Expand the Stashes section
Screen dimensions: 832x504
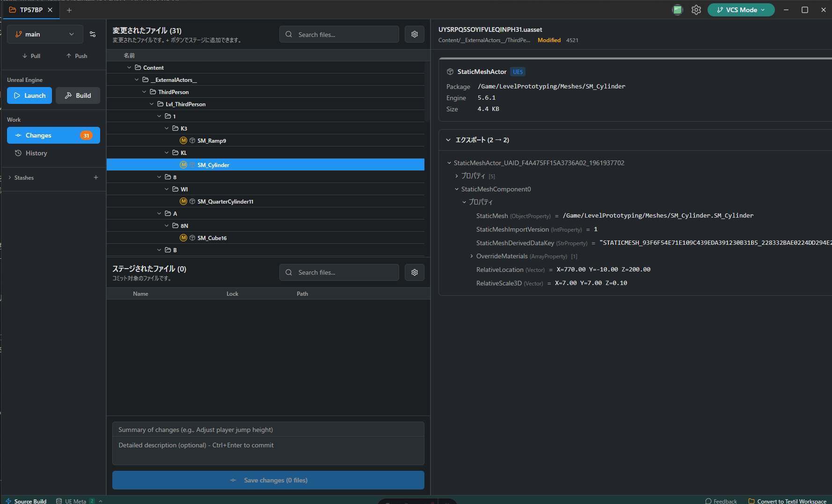(10, 178)
